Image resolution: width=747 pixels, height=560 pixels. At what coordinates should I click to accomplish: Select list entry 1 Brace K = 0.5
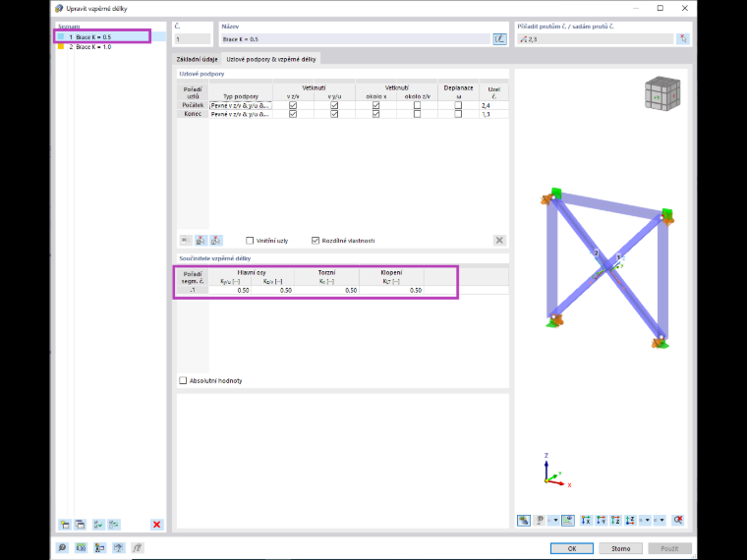point(110,36)
